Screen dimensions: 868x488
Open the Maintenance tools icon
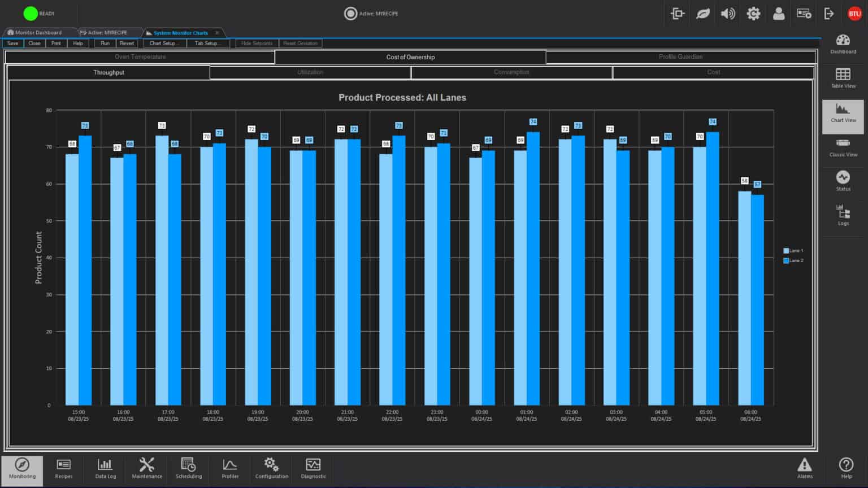147,468
